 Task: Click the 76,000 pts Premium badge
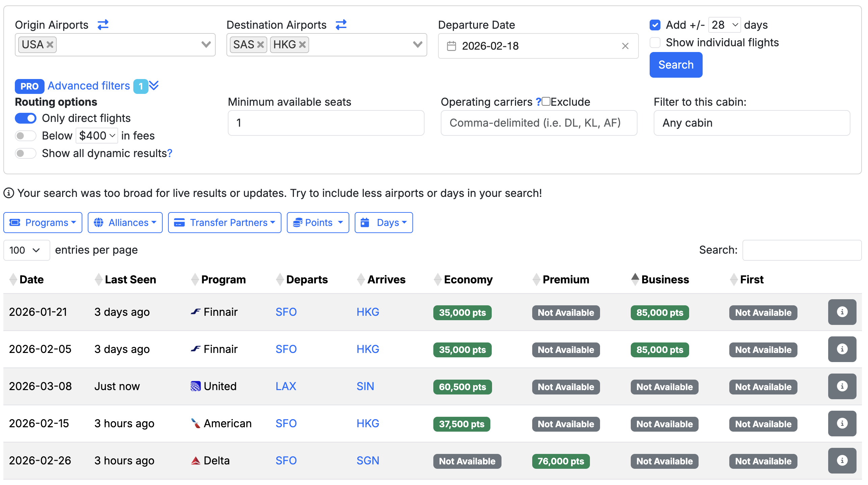[x=561, y=461]
